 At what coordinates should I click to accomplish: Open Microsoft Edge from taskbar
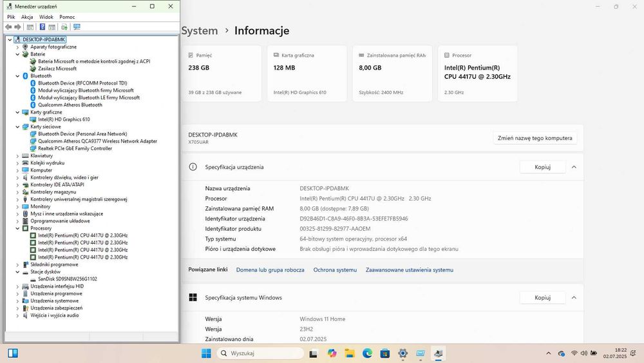[x=367, y=353]
